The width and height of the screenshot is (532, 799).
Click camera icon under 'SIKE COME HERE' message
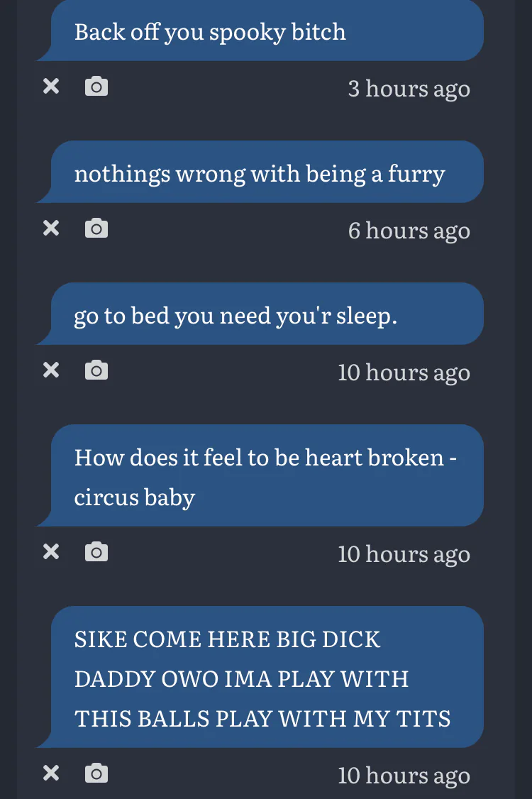[96, 773]
